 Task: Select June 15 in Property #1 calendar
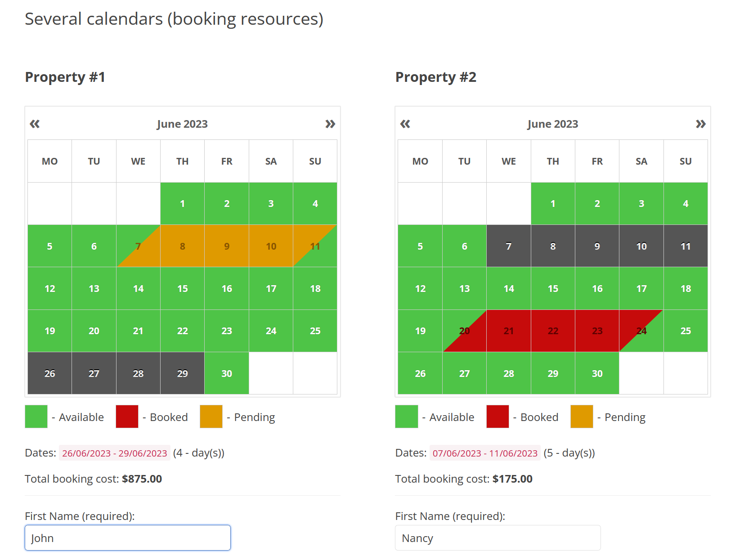pyautogui.click(x=182, y=288)
